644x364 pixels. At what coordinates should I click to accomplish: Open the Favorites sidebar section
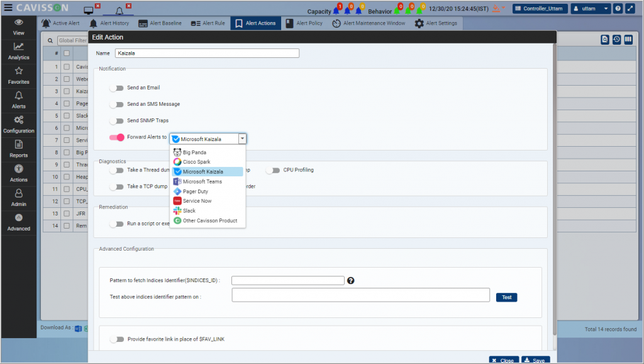tap(18, 76)
